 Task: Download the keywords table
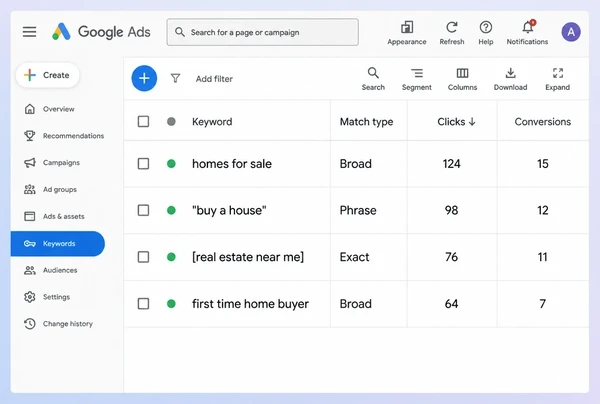(x=510, y=79)
